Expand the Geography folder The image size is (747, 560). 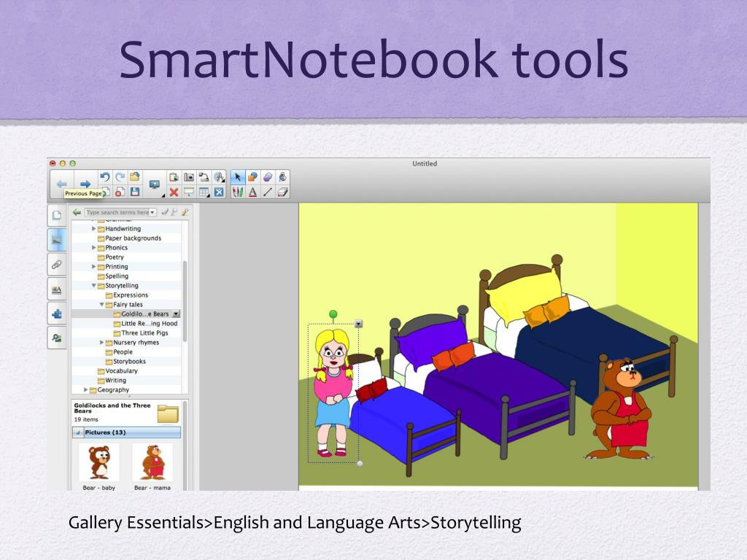tap(86, 390)
